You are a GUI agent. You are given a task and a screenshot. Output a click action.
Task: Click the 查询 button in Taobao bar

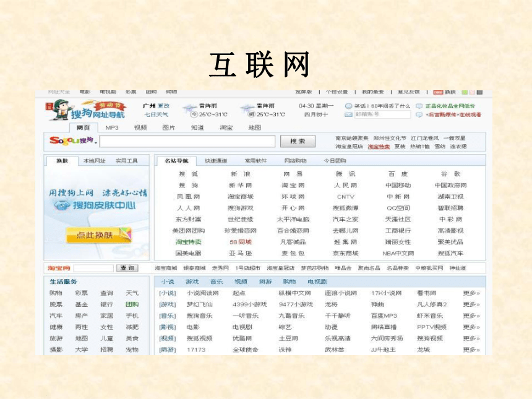[x=127, y=268]
